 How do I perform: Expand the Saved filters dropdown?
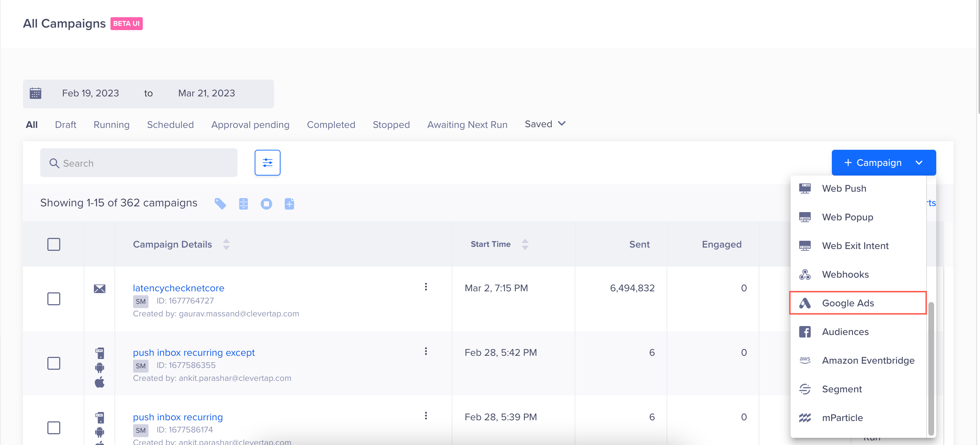click(545, 124)
